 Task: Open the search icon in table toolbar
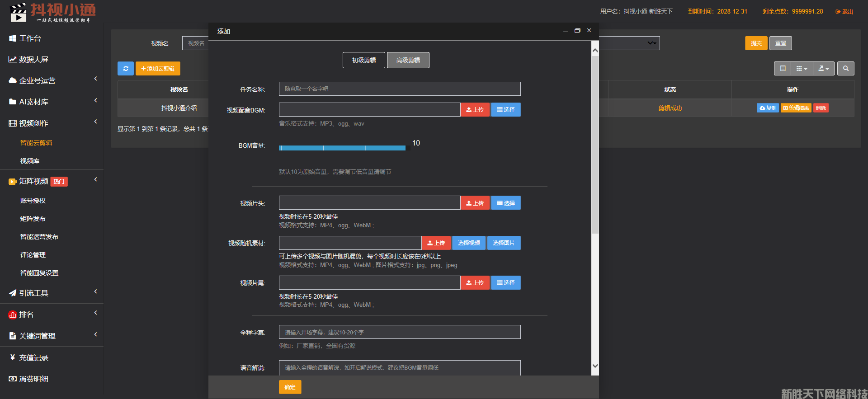tap(845, 69)
